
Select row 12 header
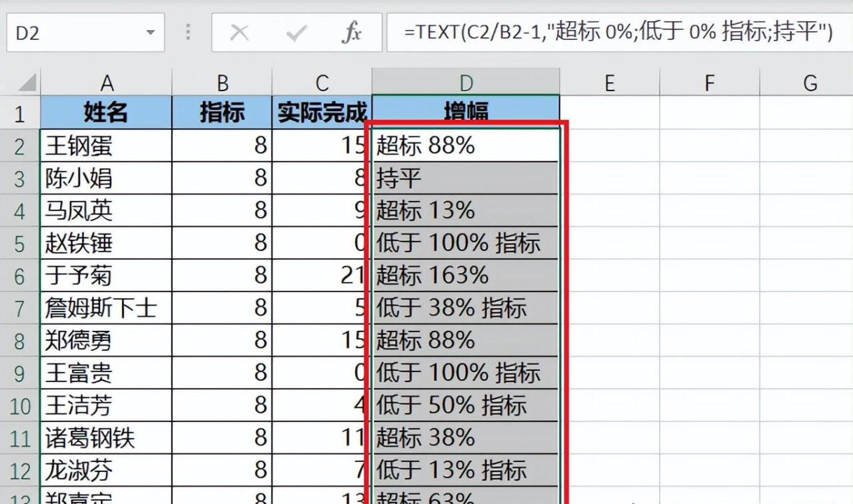click(19, 471)
